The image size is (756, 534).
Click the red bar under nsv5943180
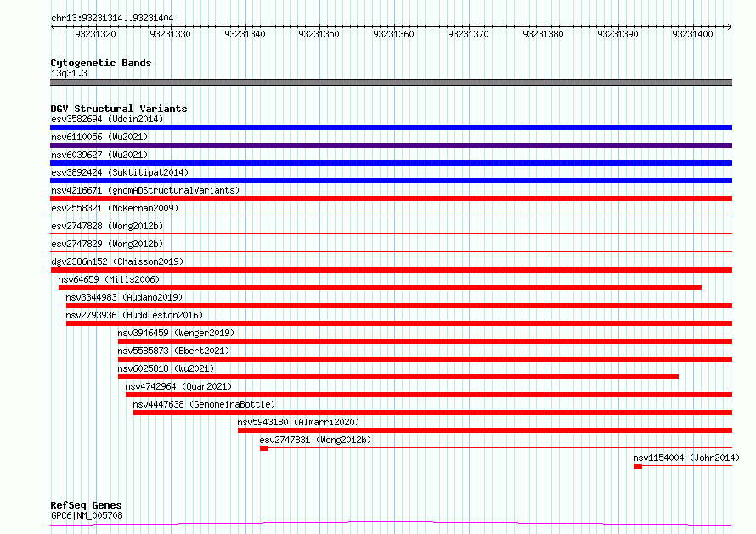[x=485, y=430]
